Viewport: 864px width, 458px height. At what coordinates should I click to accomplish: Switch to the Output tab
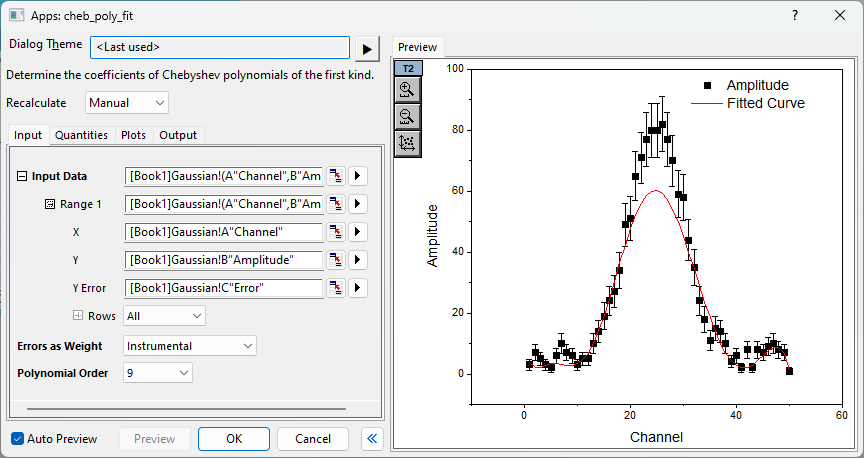tap(178, 135)
